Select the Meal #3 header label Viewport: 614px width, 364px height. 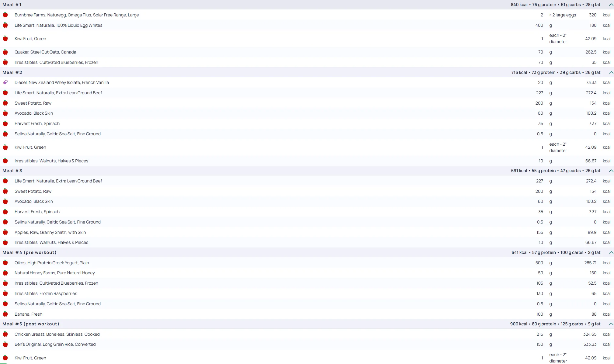pos(12,171)
